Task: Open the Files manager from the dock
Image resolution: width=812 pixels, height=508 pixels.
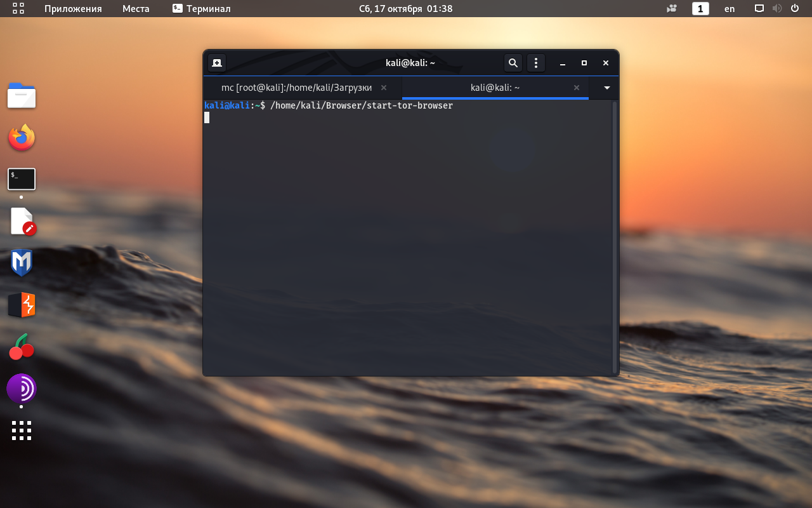Action: [x=22, y=96]
